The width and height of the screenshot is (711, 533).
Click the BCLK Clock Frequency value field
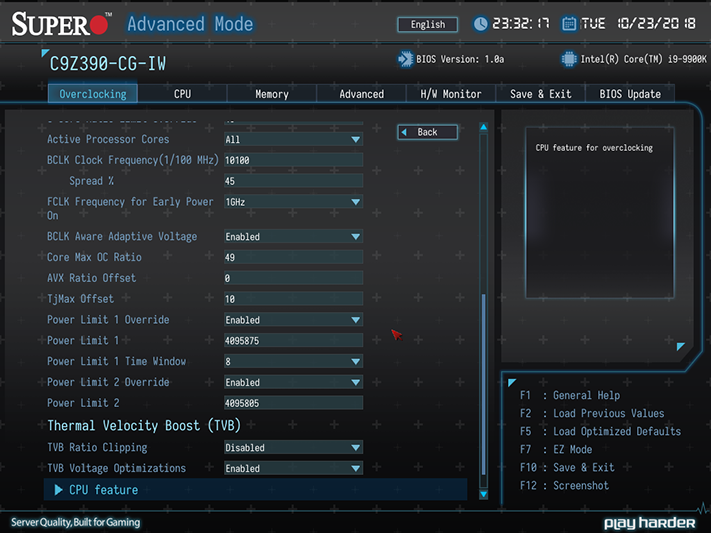[293, 160]
